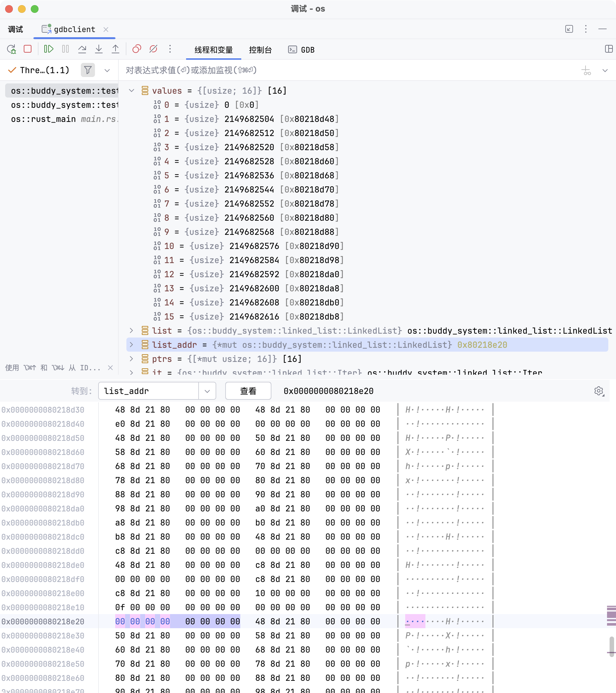Open the layout settings icon at top right
This screenshot has width=616, height=693.
[x=609, y=49]
